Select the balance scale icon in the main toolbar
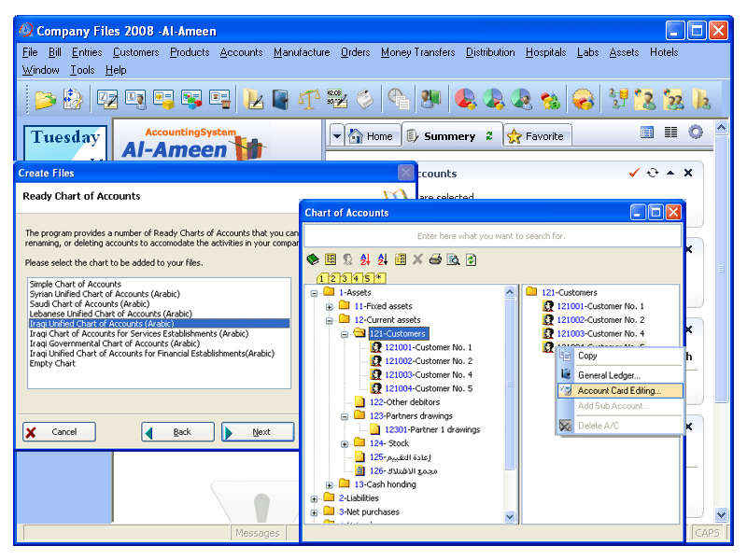747x560 pixels. point(308,97)
